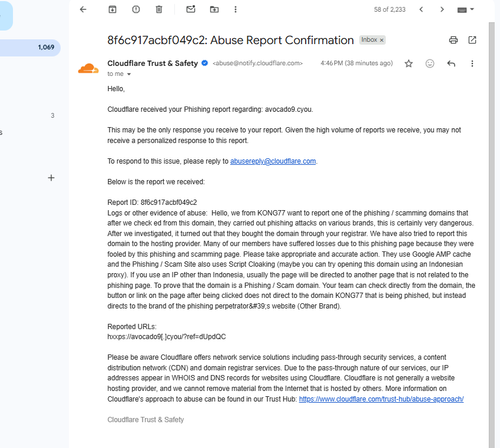500x448 pixels.
Task: Open the toolbar's more options menu
Action: coord(235,9)
